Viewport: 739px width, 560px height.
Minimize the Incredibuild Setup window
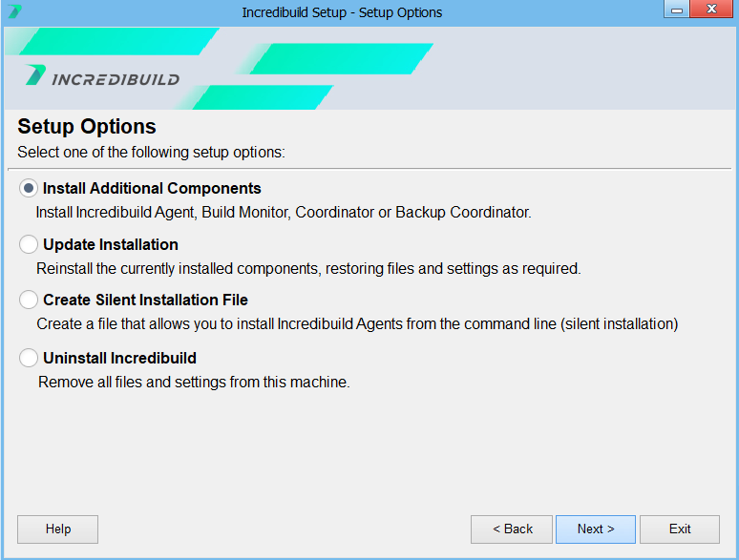[676, 10]
